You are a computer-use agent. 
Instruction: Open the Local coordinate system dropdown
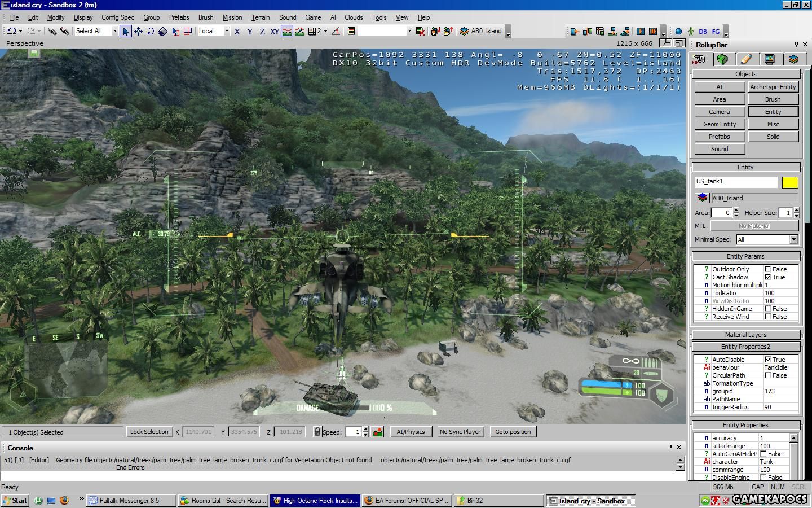[227, 31]
